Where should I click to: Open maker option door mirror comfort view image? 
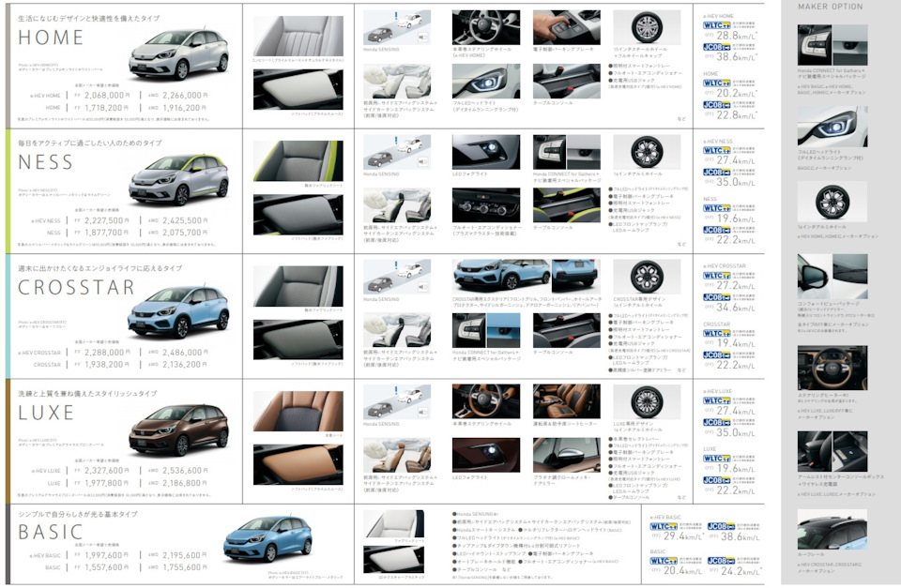(x=832, y=277)
